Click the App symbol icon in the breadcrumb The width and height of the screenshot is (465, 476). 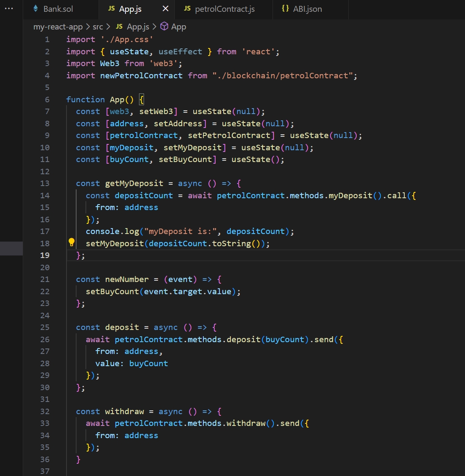point(163,26)
